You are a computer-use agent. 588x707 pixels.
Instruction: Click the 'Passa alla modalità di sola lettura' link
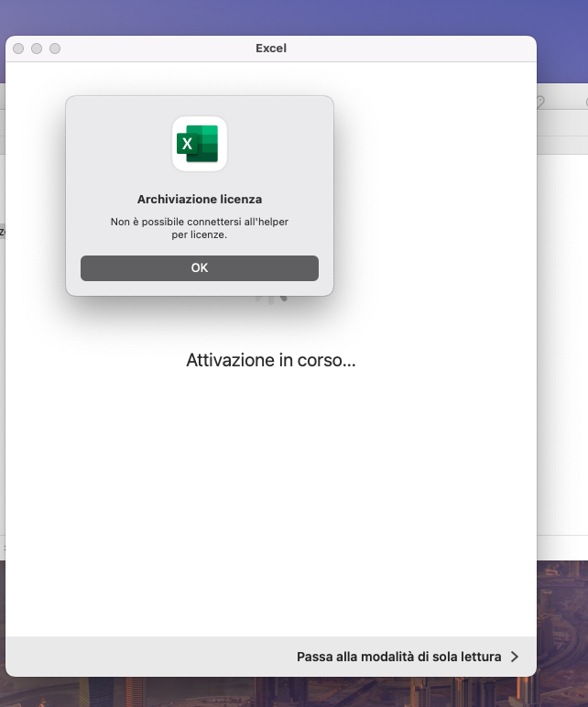398,657
